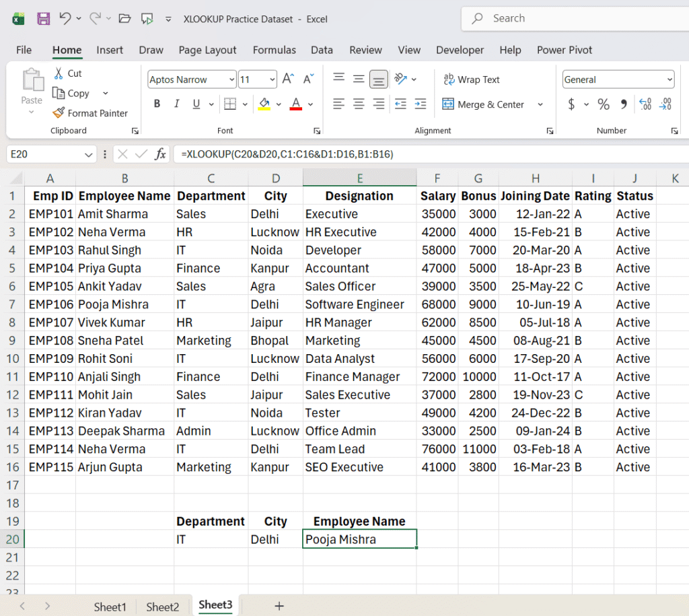Toggle Wrap Text

[x=472, y=79]
